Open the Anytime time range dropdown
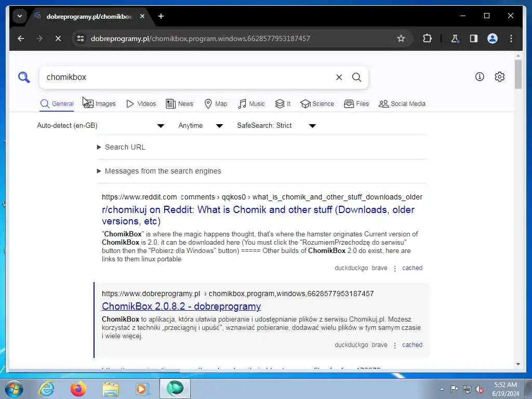Viewport: 532px width, 399px height. click(201, 126)
